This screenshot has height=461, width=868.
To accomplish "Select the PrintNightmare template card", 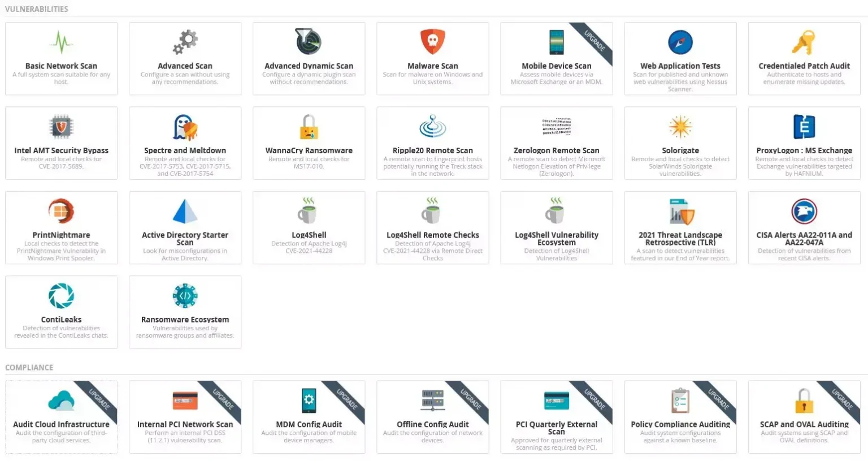I will pyautogui.click(x=61, y=228).
